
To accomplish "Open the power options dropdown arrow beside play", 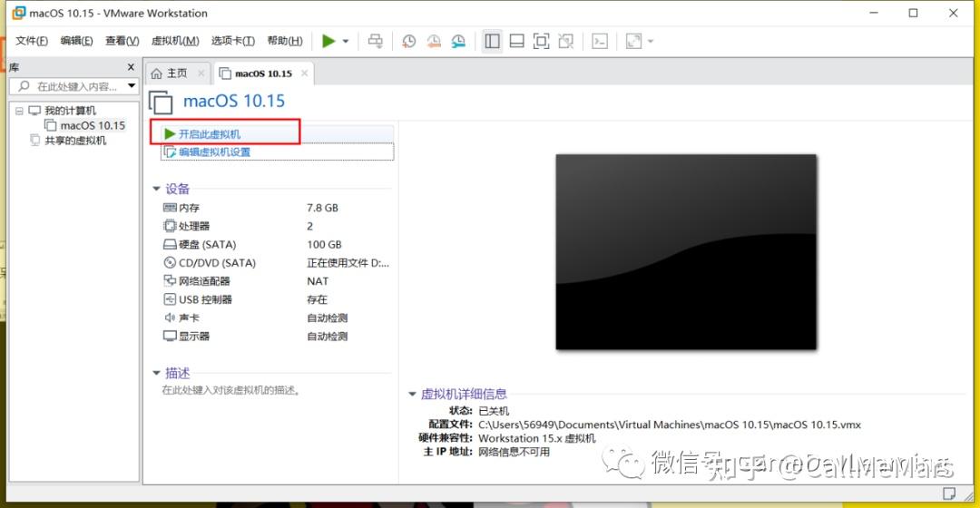I will [346, 41].
